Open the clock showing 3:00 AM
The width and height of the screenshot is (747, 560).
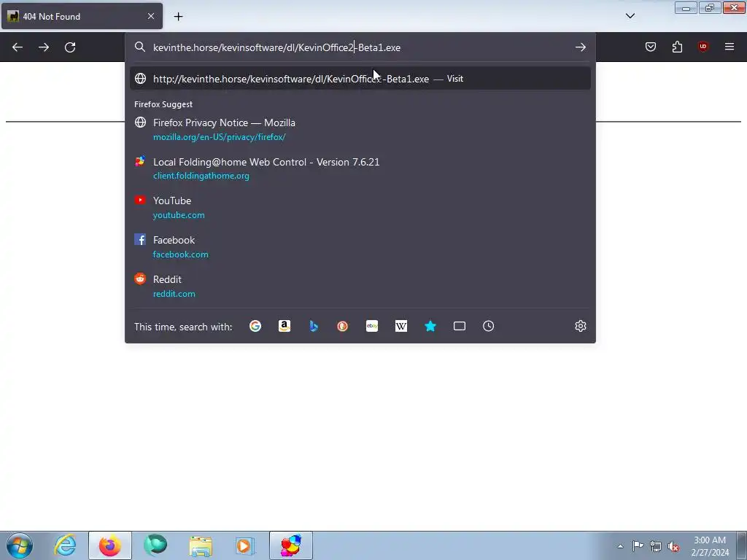click(710, 545)
